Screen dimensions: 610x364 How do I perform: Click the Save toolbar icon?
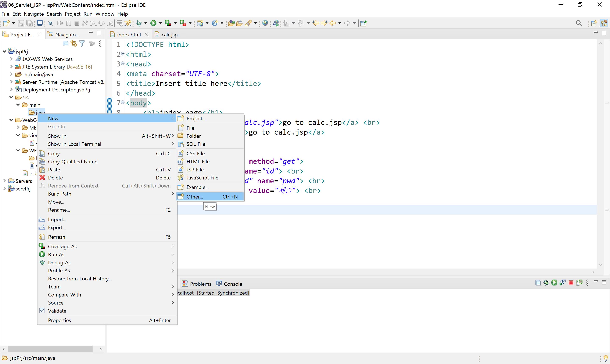(21, 23)
